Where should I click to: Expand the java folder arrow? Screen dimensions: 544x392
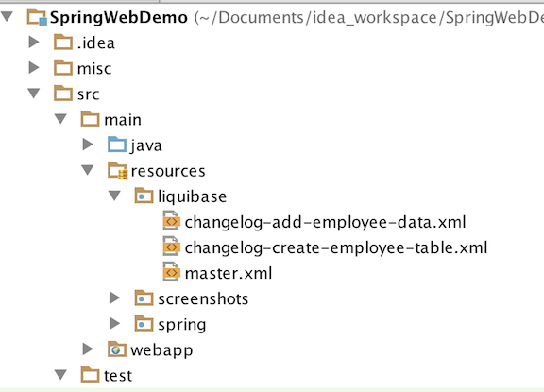click(x=88, y=145)
